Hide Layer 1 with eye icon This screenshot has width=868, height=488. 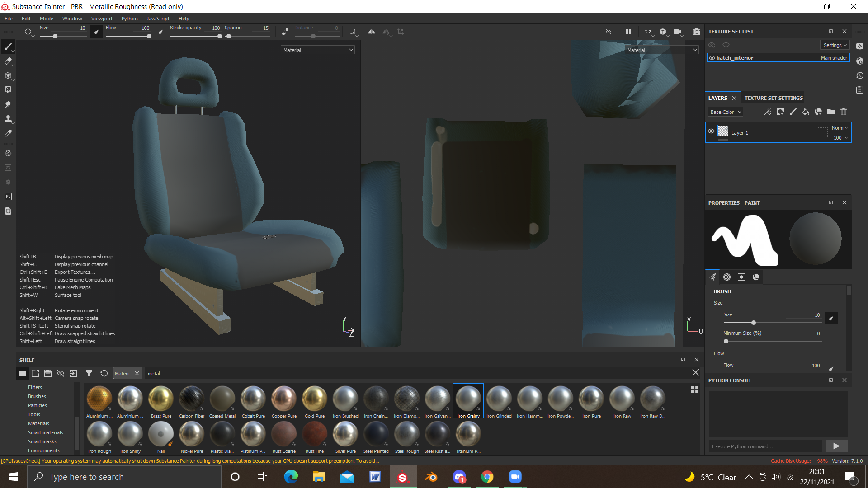[711, 131]
